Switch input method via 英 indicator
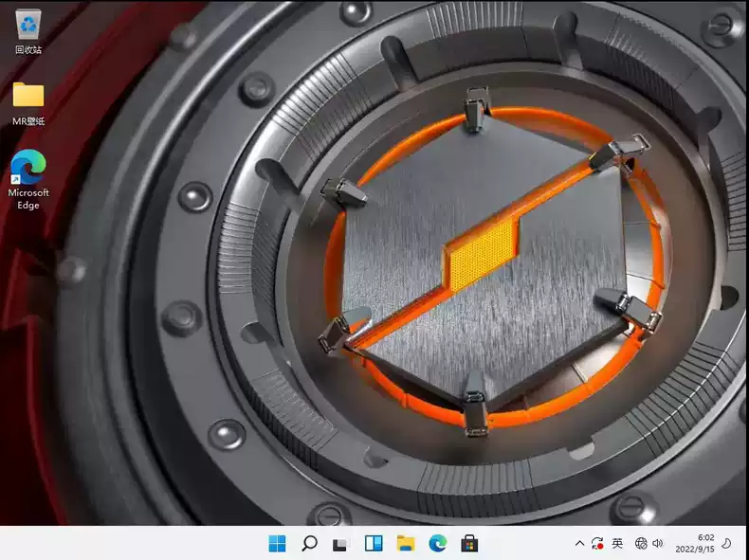 617,543
